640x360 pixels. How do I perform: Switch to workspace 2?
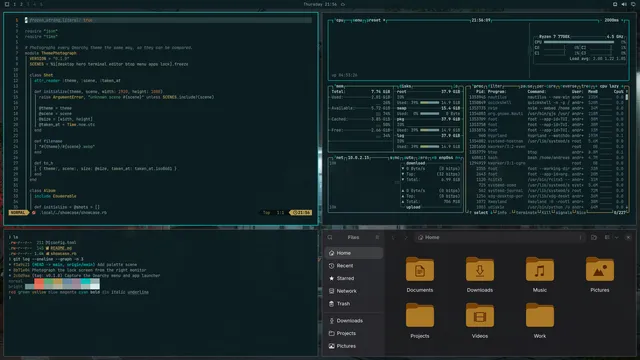point(21,4)
